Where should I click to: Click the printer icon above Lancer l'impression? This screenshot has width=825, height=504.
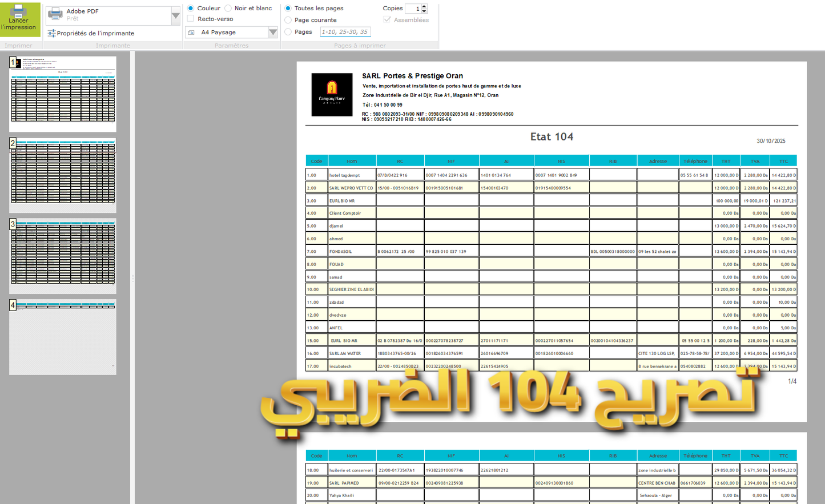pyautogui.click(x=19, y=11)
